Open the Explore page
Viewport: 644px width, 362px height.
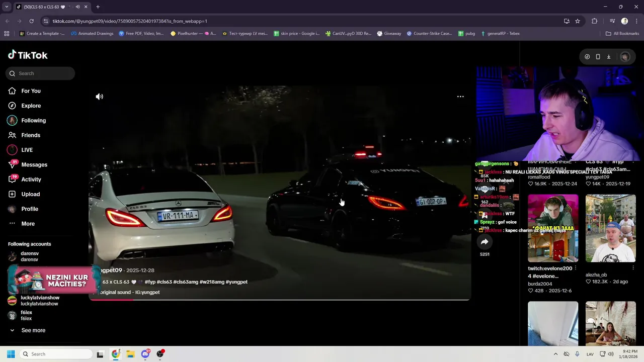point(24,106)
